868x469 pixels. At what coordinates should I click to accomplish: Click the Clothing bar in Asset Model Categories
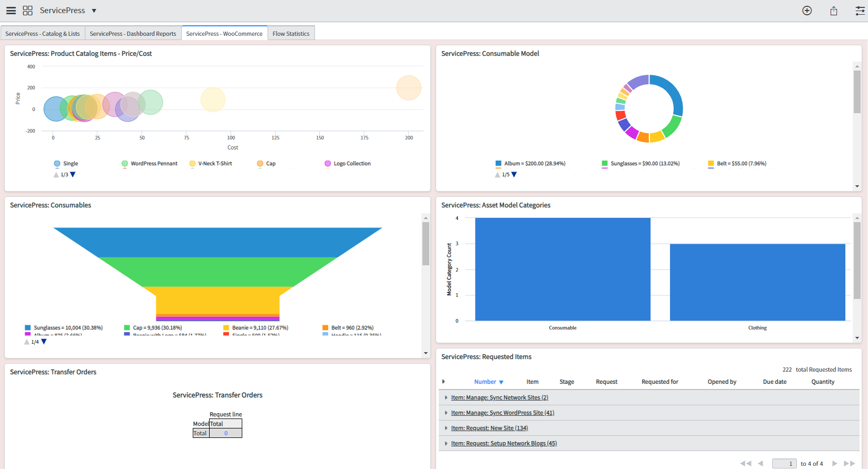click(x=757, y=282)
